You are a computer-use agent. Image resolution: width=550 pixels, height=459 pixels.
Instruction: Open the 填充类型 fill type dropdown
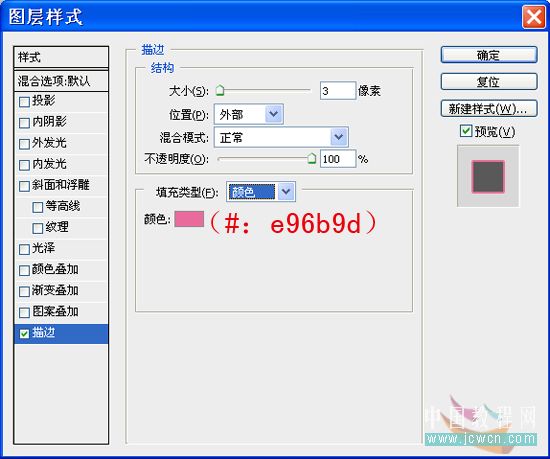click(x=261, y=191)
